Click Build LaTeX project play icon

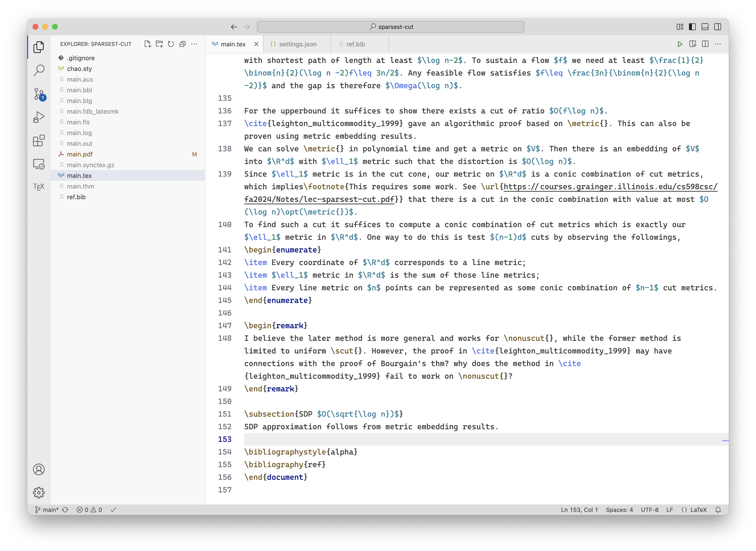680,44
